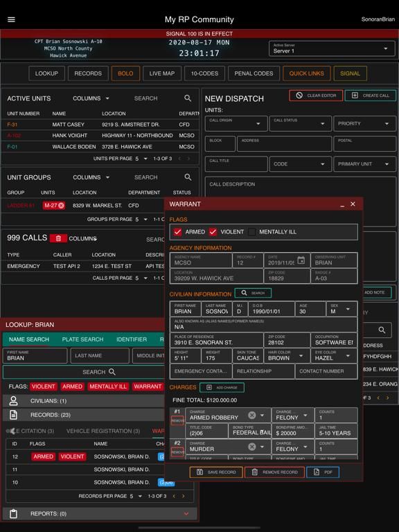Delete 999 calls with trash icon
Viewport: 399px width, 532px height.
(x=58, y=238)
